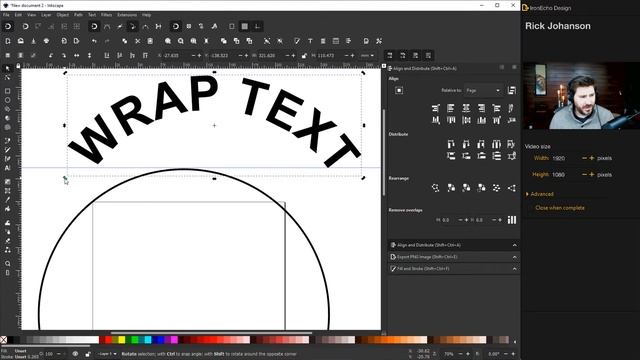Image resolution: width=640 pixels, height=360 pixels.
Task: Select the Dropper color picker tool
Action: pyautogui.click(x=7, y=200)
